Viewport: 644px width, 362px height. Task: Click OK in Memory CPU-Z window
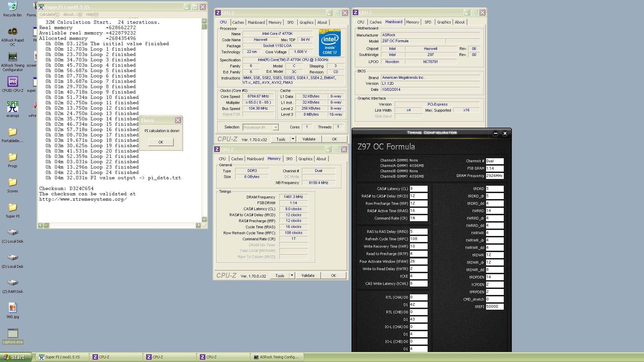point(333,276)
